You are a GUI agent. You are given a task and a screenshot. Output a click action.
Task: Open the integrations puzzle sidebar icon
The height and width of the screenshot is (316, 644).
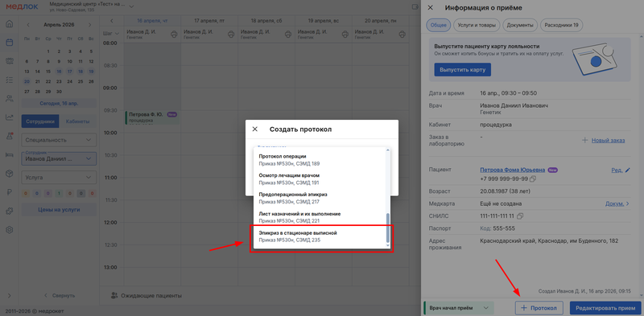coord(9,211)
